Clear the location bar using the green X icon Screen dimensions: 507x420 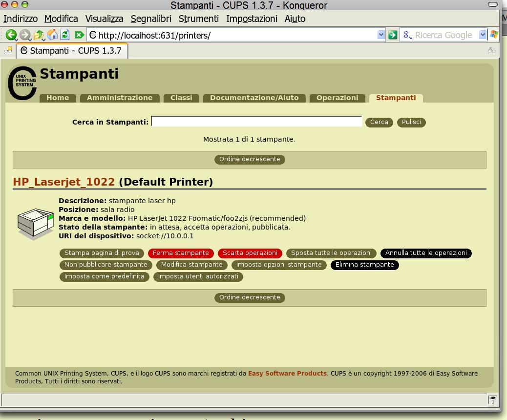pyautogui.click(x=79, y=35)
